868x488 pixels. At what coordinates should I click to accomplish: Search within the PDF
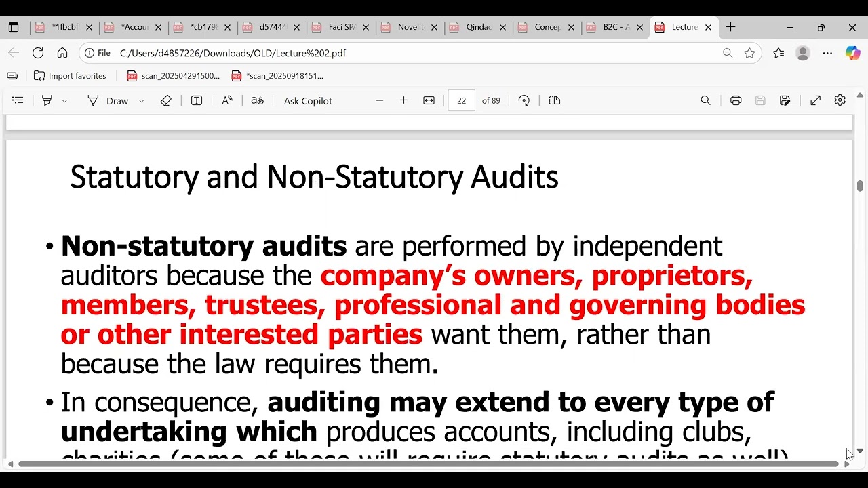(705, 100)
